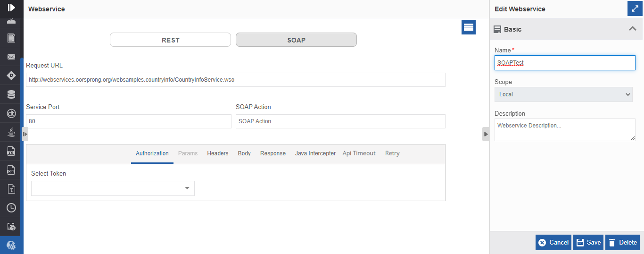Click the app logo at top of sidebar
Image resolution: width=644 pixels, height=254 pixels.
(11, 8)
